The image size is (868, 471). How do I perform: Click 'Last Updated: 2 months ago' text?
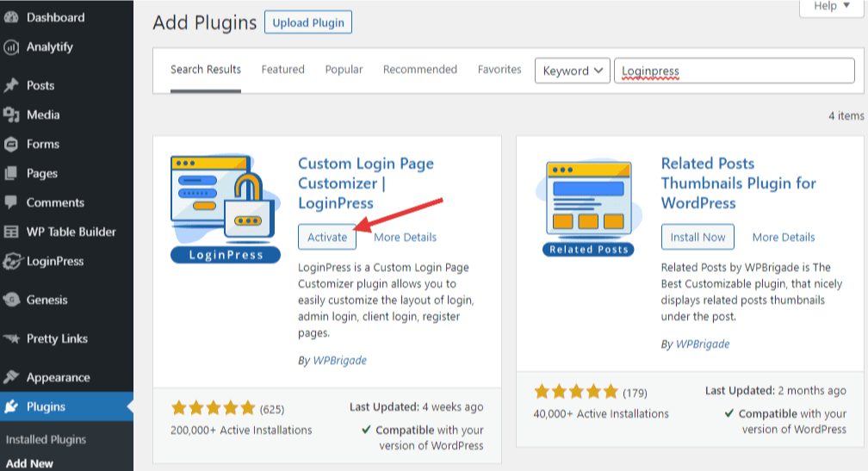(776, 390)
